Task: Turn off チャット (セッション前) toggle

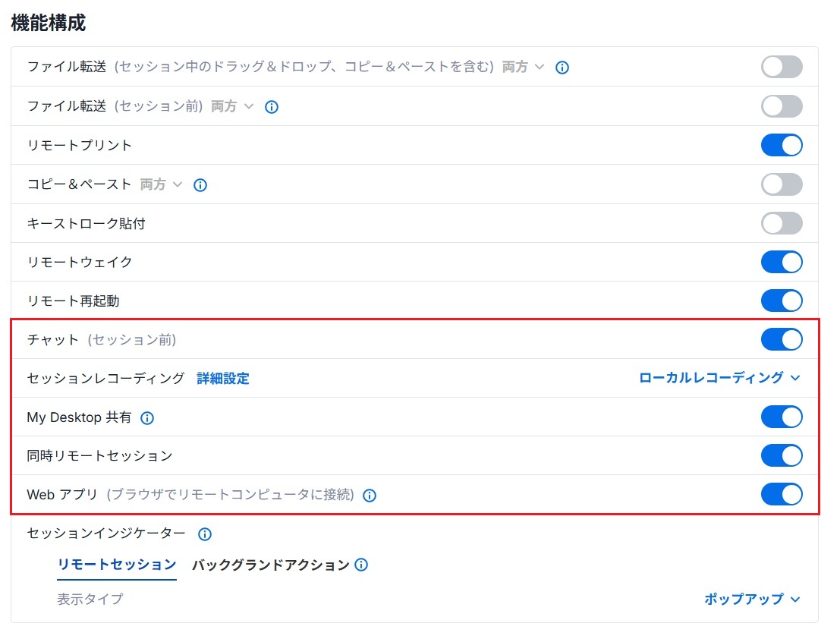Action: pyautogui.click(x=782, y=339)
